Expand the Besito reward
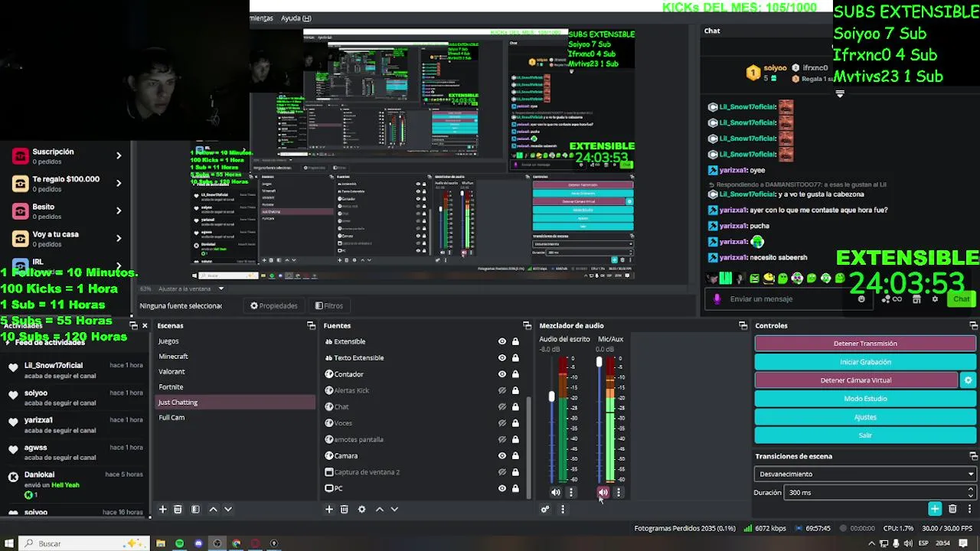Viewport: 980px width, 551px height. [118, 210]
